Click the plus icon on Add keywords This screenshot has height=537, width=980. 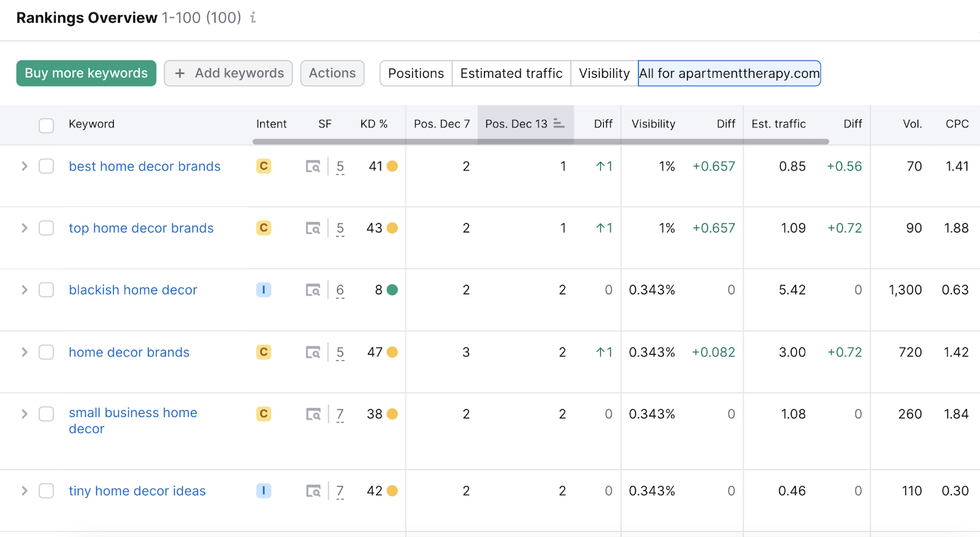[179, 73]
